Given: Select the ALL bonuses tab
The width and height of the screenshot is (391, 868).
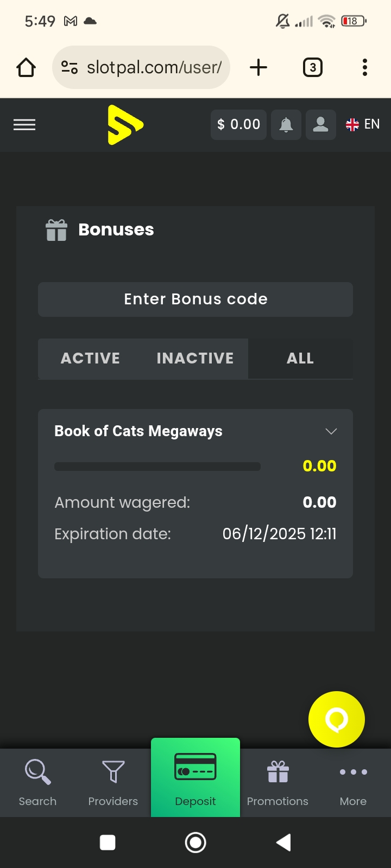Looking at the screenshot, I should pyautogui.click(x=300, y=359).
